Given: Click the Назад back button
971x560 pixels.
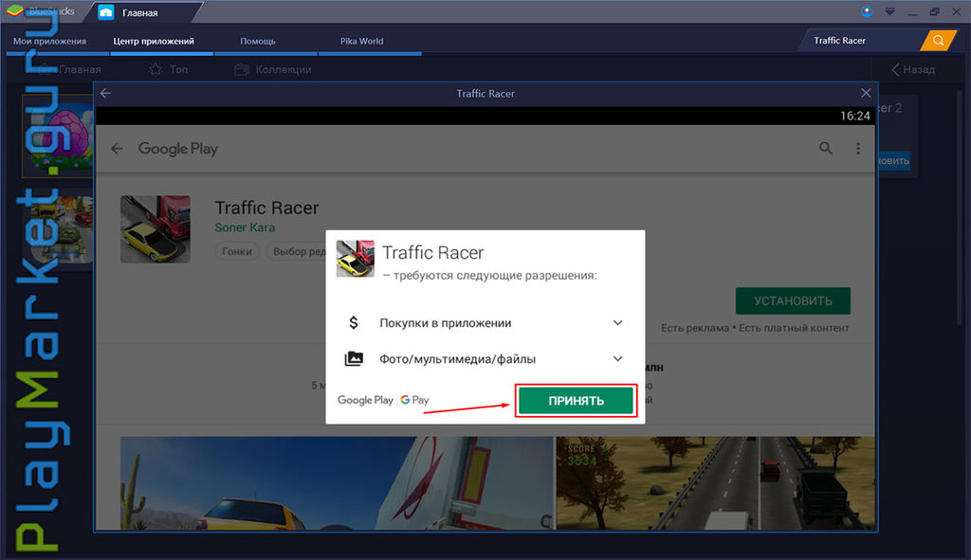Looking at the screenshot, I should click(913, 69).
